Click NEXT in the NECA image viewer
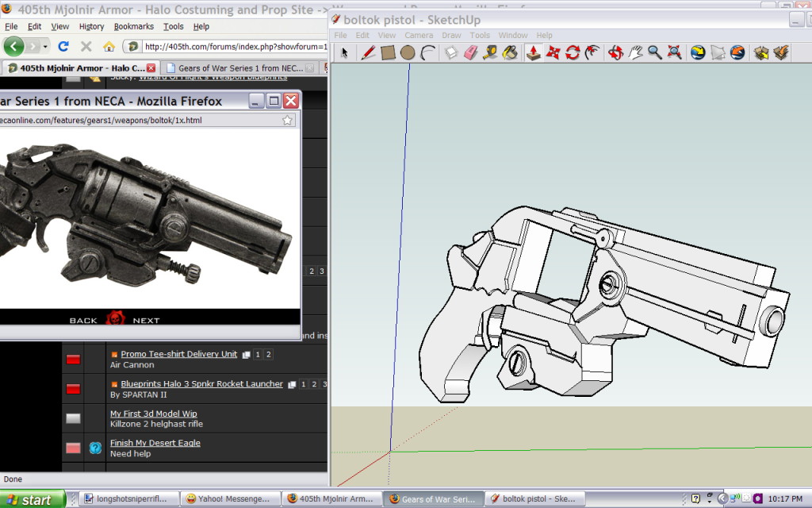The image size is (812, 508). pos(146,321)
